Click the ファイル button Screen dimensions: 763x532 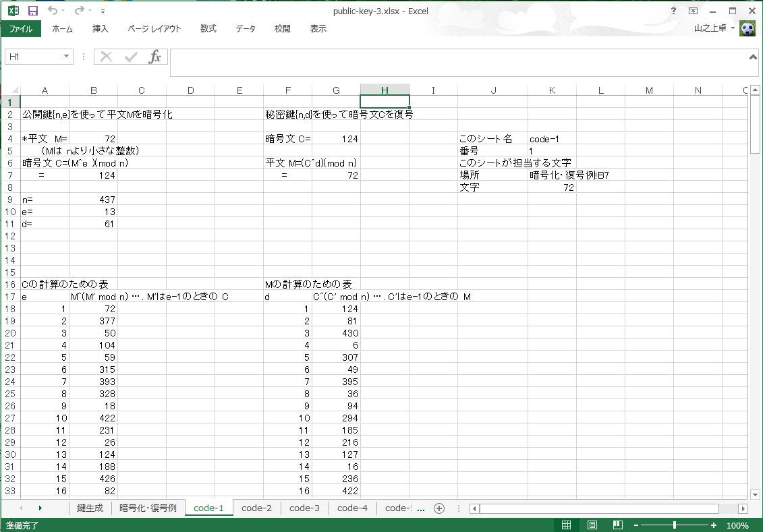[x=20, y=29]
